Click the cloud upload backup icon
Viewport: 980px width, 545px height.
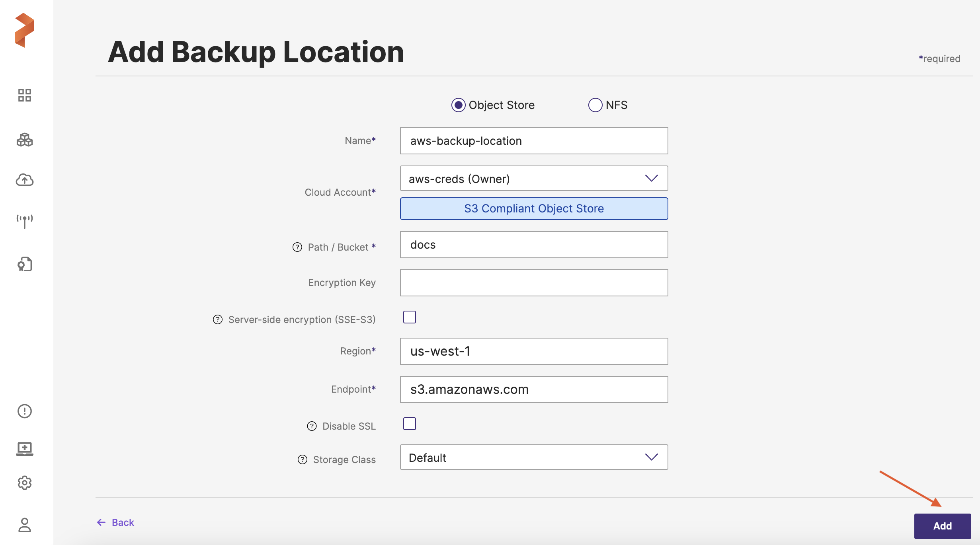24,180
